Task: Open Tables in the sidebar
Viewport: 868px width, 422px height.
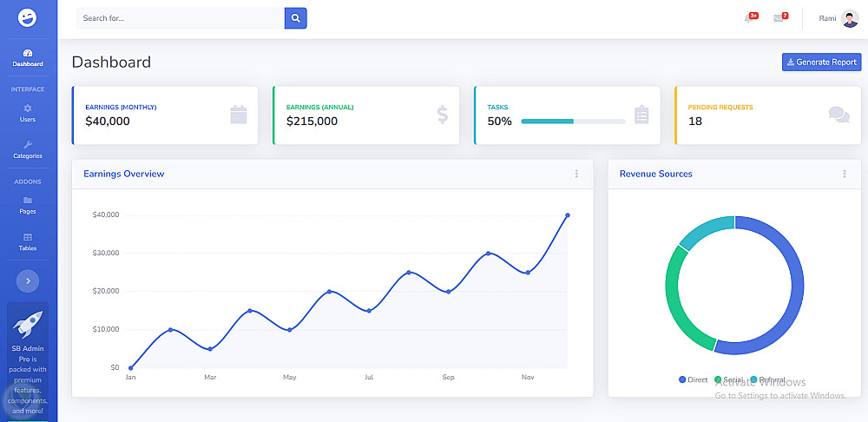Action: click(28, 242)
